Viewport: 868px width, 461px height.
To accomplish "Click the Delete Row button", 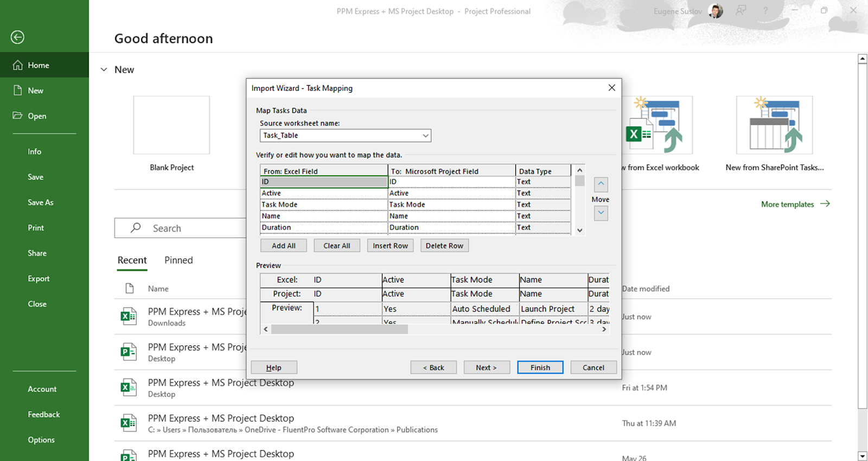I will [444, 246].
